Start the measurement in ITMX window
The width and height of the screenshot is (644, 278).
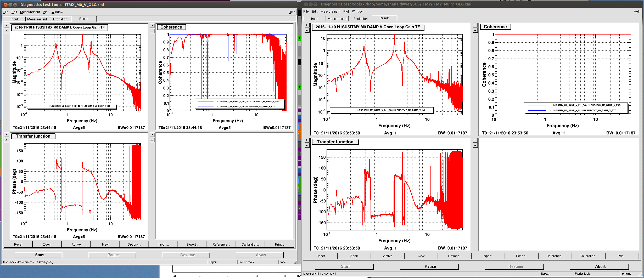pyautogui.click(x=38, y=255)
